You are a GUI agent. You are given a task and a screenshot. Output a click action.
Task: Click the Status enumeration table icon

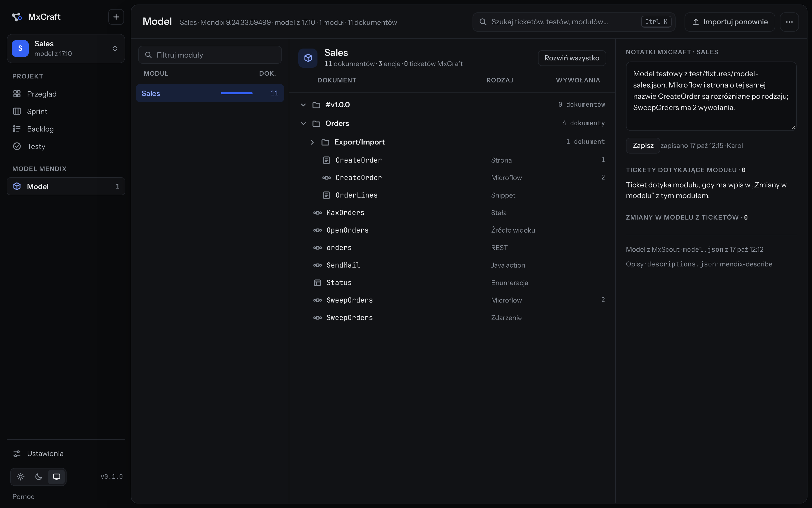coord(317,283)
